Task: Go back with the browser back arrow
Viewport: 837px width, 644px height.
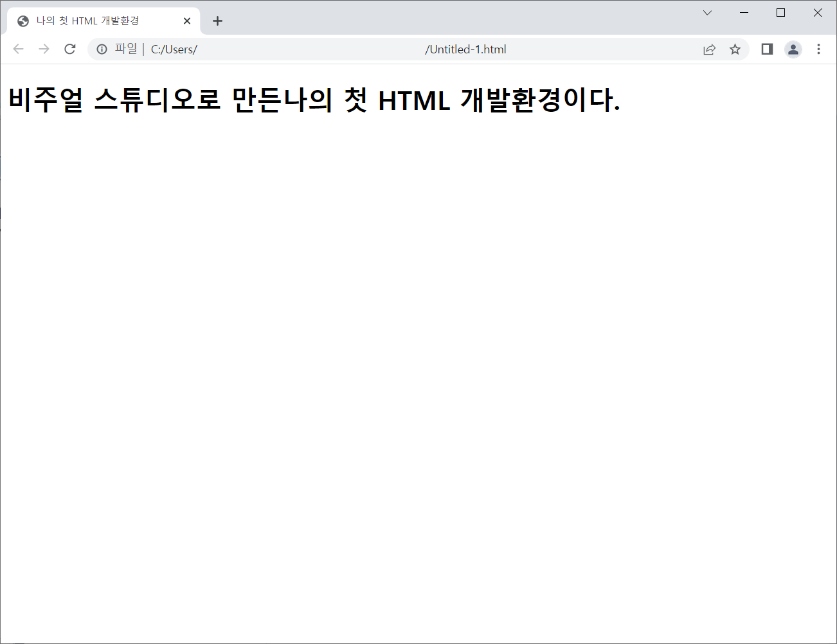Action: 18,49
